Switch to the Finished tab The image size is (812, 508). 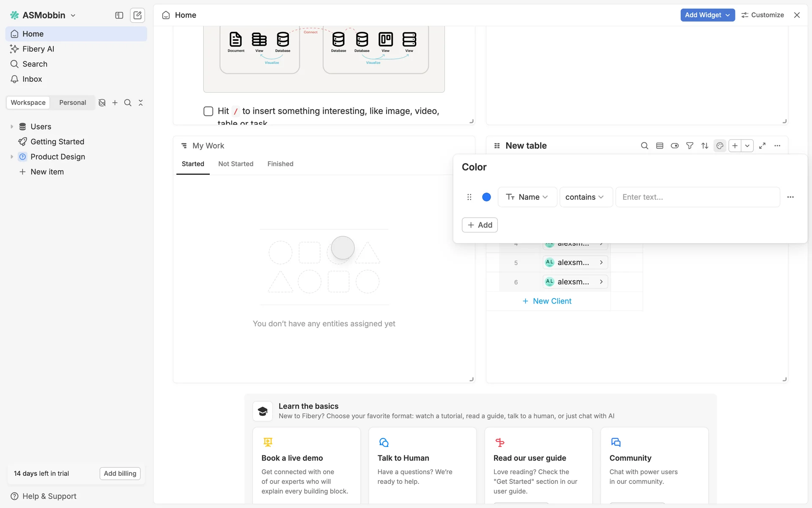(x=280, y=164)
